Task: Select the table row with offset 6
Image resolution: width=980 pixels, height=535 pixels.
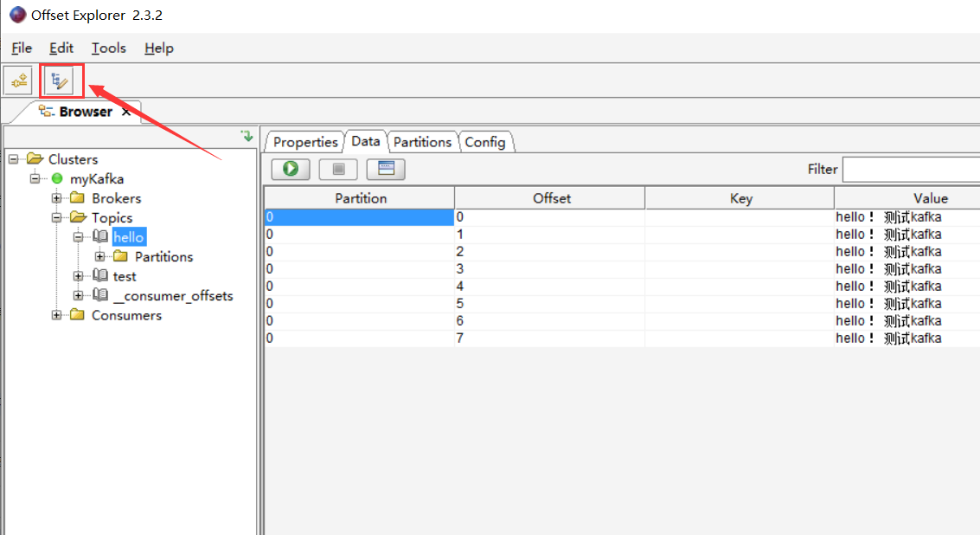Action: 622,321
